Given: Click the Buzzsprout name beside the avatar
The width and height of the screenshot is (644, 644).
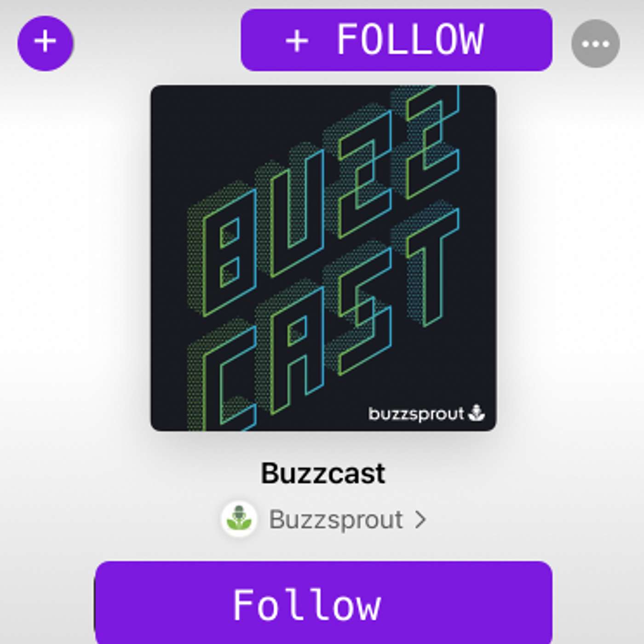Looking at the screenshot, I should [x=336, y=520].
